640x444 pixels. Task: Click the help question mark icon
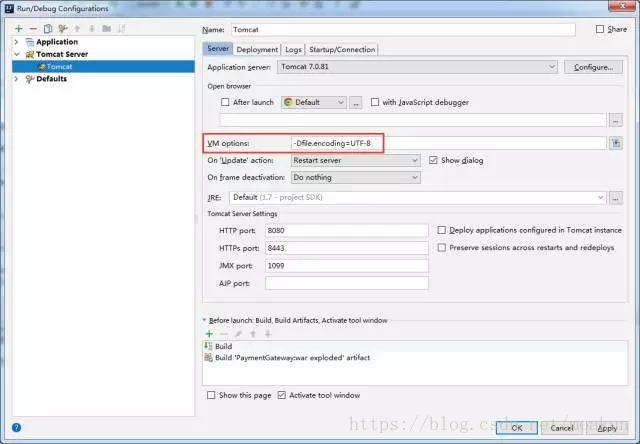coord(16,427)
